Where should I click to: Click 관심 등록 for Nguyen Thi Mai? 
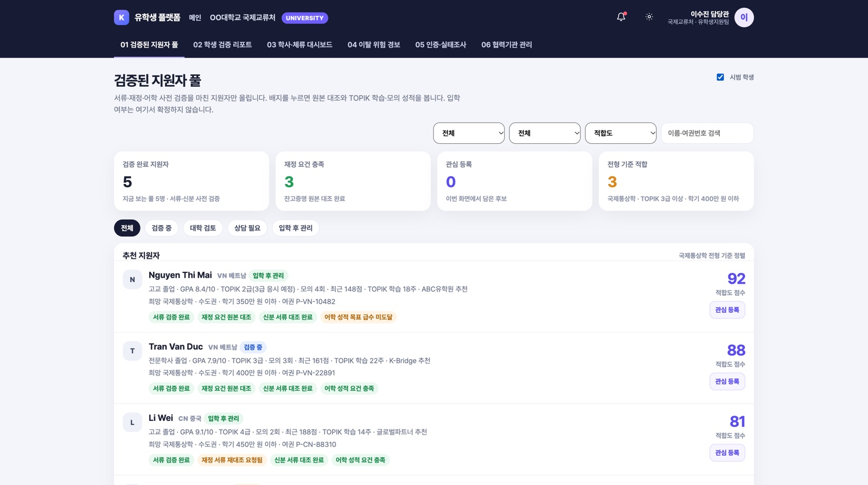pyautogui.click(x=727, y=310)
